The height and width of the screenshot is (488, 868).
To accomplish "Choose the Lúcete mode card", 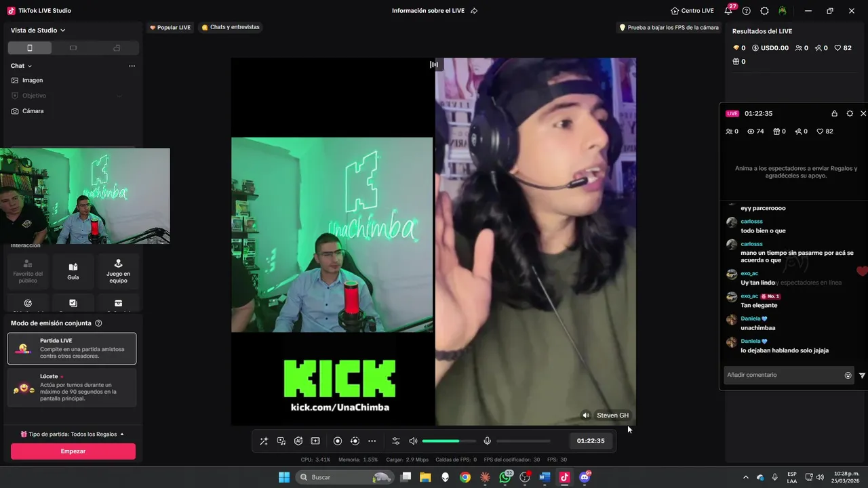I will pos(72,388).
